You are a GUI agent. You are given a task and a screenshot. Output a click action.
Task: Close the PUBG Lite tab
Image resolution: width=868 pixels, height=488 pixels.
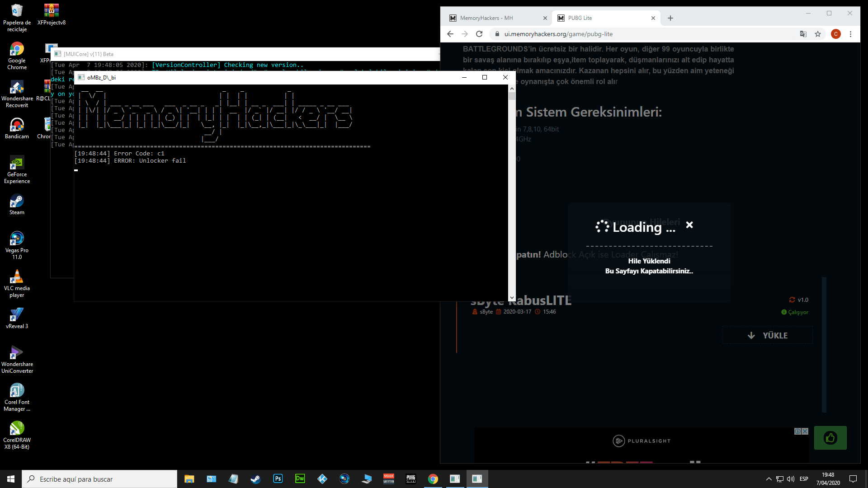(653, 18)
